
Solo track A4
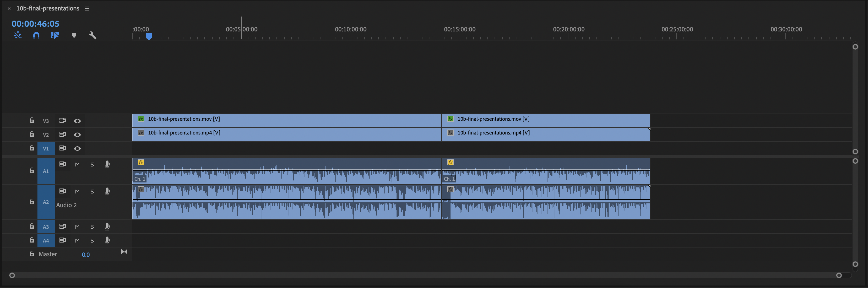[x=92, y=241]
